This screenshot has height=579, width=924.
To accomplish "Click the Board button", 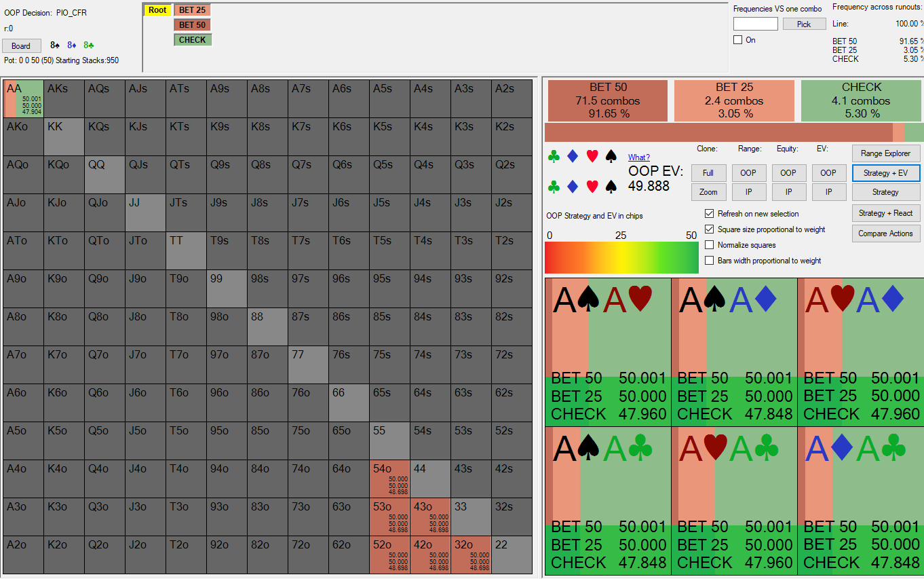I will [21, 46].
